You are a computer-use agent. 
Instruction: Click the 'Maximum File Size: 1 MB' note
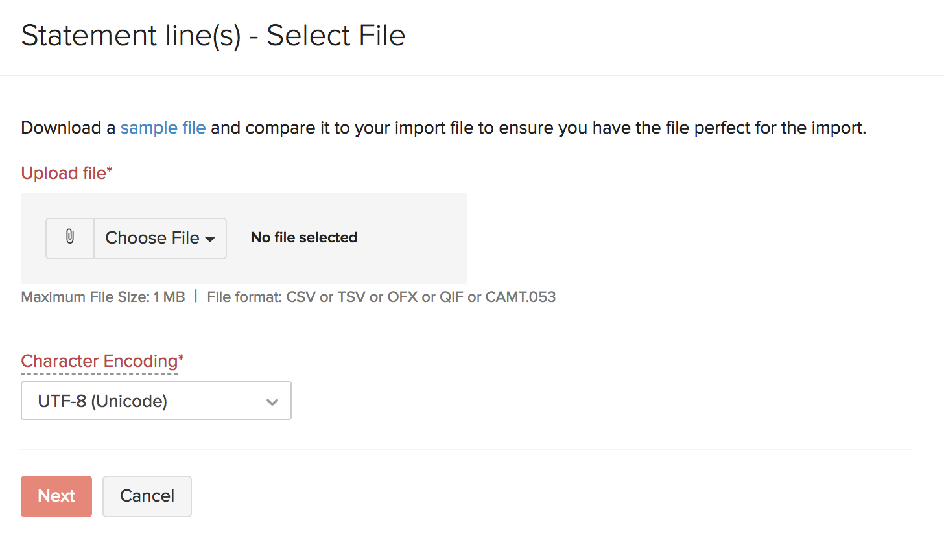tap(103, 297)
